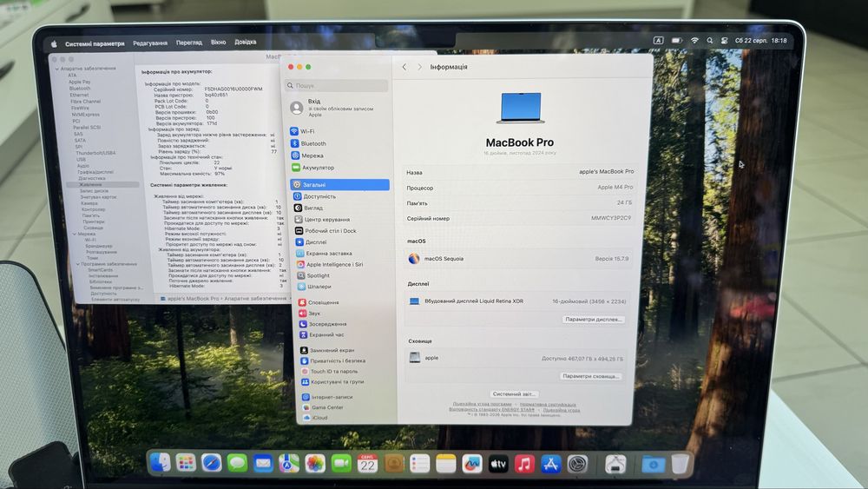Click the Серійний номер row

tap(519, 218)
